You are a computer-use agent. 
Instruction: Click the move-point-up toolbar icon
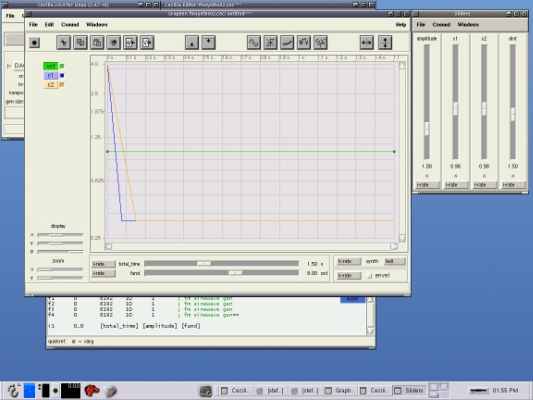[208, 42]
